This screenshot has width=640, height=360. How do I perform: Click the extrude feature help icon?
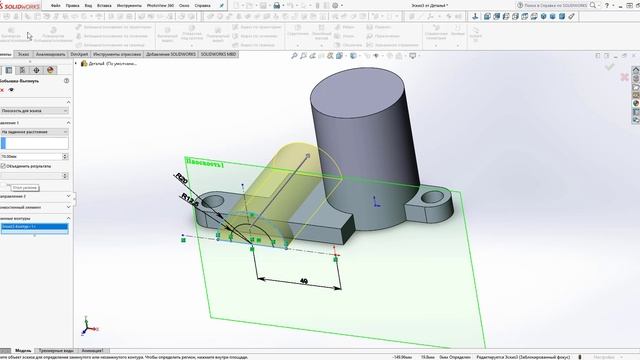point(66,81)
